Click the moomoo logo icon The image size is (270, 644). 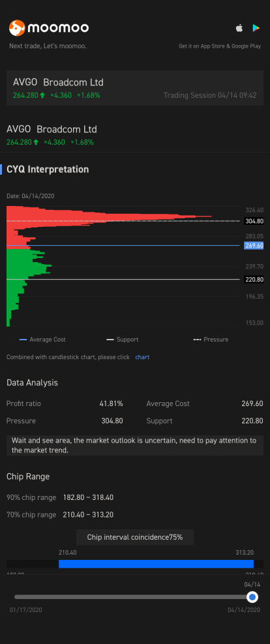pos(18,28)
